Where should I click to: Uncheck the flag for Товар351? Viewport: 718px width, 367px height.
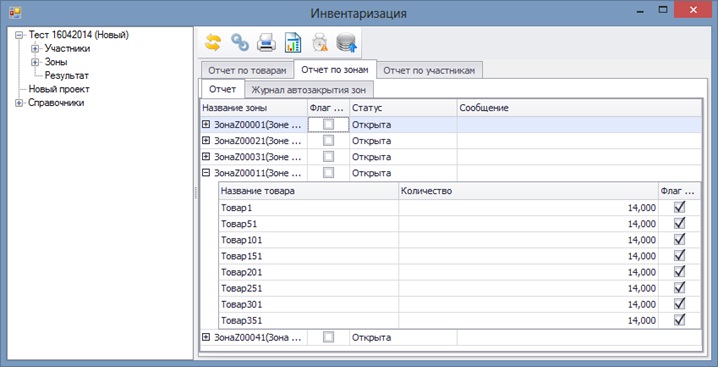pyautogui.click(x=680, y=320)
